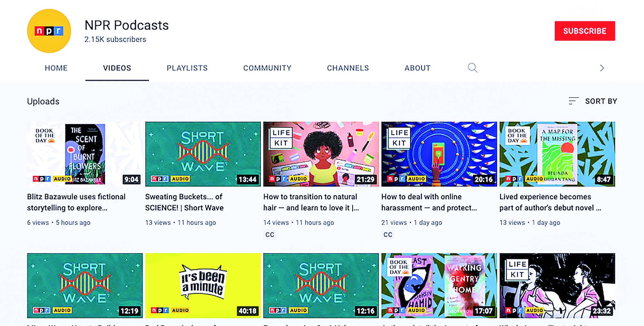Screen dimensions: 644x326
Task: Click the '2.15K subscribers' text
Action: coord(115,39)
